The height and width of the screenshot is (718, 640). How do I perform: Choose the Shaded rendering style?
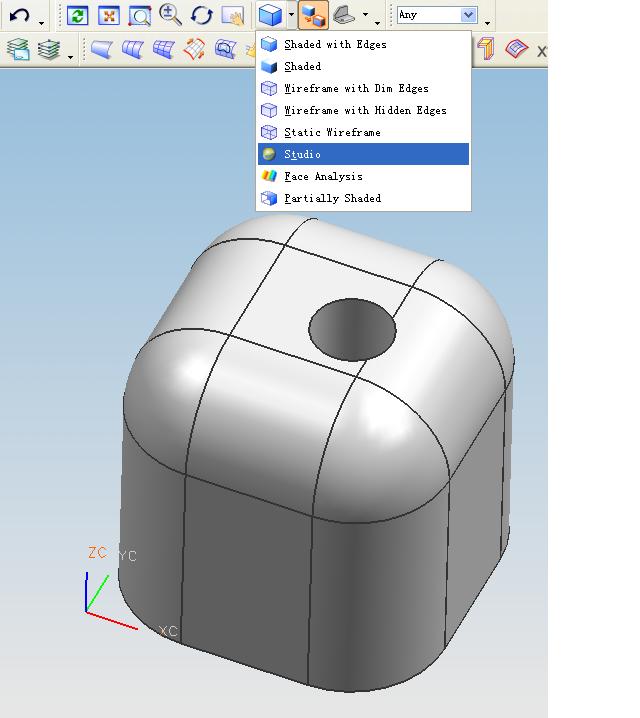click(363, 66)
